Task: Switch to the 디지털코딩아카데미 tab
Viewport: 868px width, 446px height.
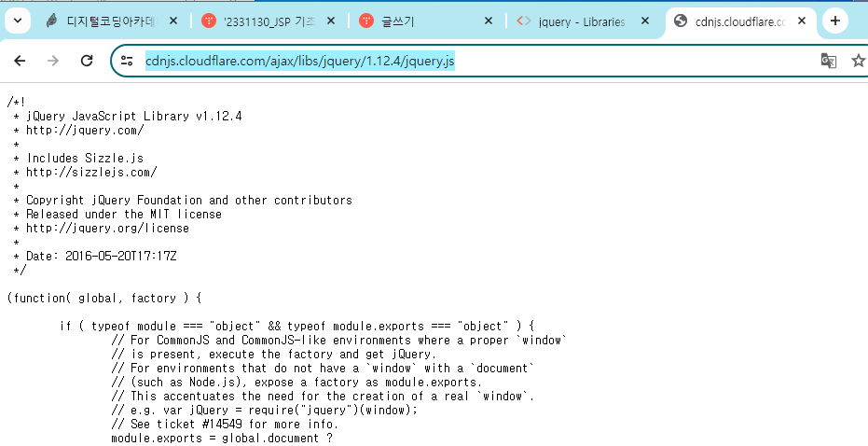Action: click(113, 21)
